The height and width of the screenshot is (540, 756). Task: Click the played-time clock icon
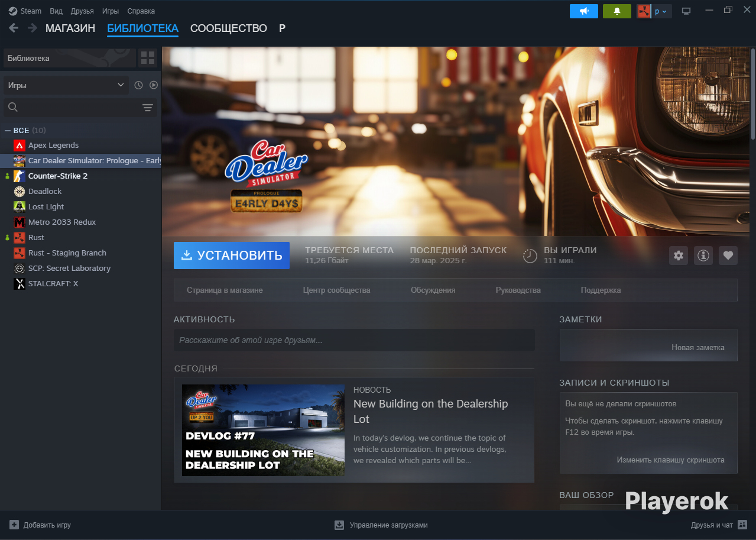[530, 256]
